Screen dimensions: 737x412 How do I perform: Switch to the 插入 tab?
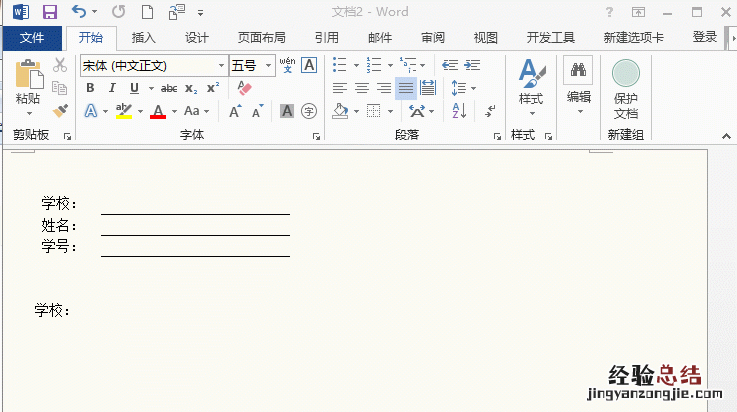pos(144,38)
